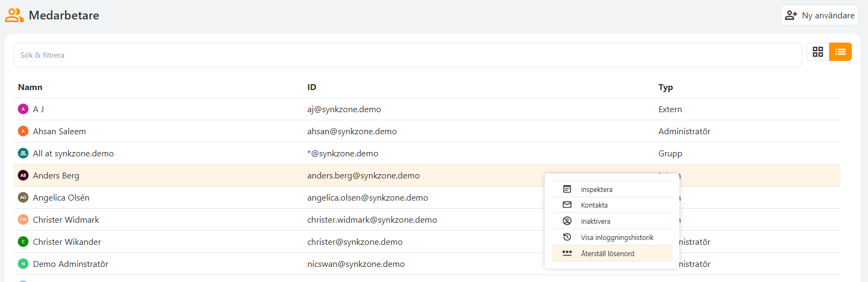Click the ID angelica.olsen@synkzone.demo
Viewport: 868px width, 282px height.
click(x=368, y=197)
